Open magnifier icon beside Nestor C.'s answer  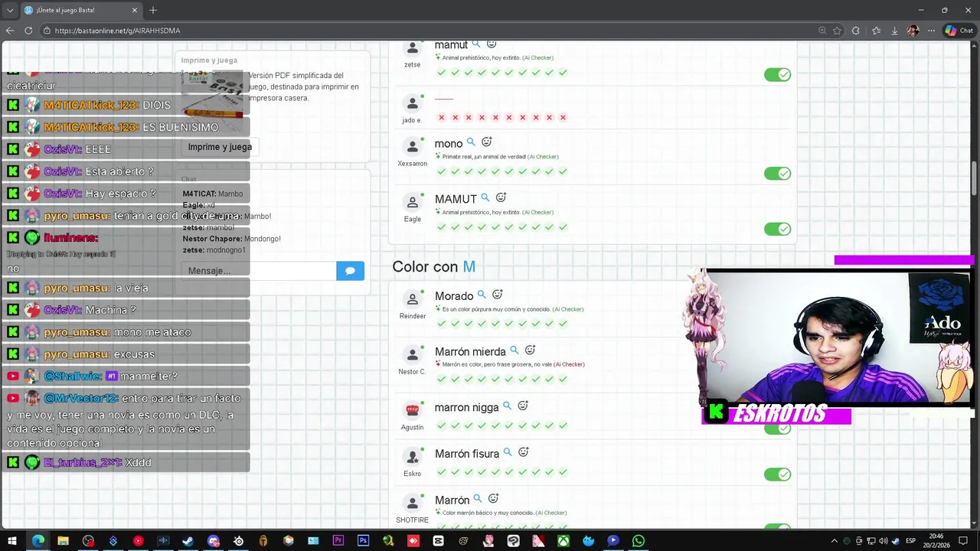514,350
